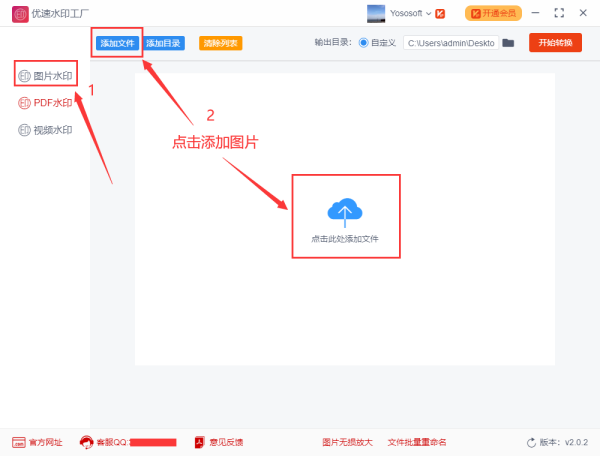Viewport: 600px width, 456px height.
Task: Click the Yososoft user avatar
Action: tap(376, 14)
